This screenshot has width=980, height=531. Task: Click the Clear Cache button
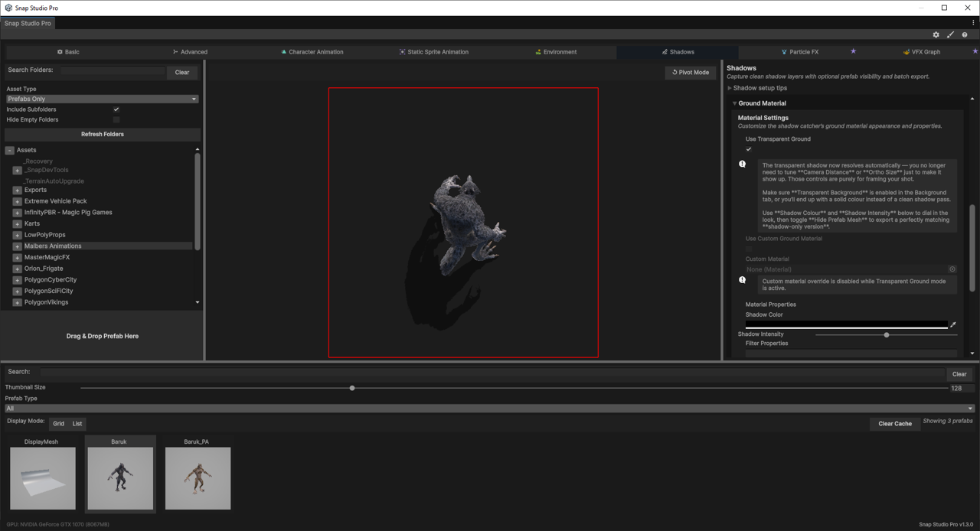tap(895, 424)
